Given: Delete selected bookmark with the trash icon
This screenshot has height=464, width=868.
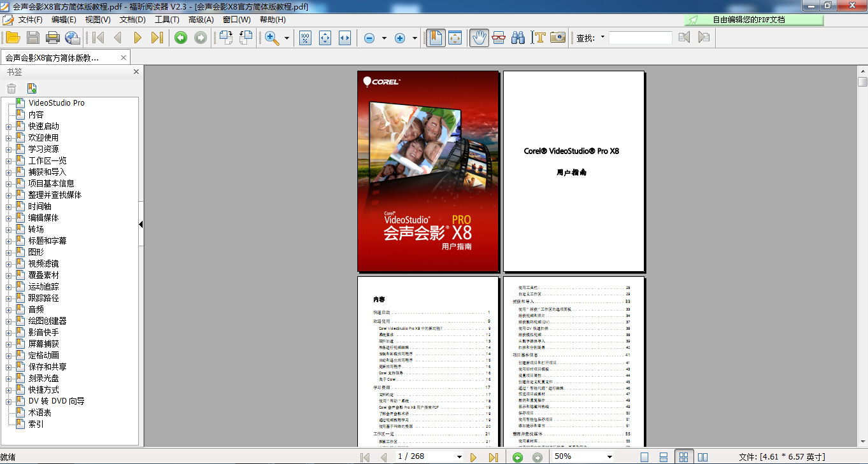Looking at the screenshot, I should (11, 88).
